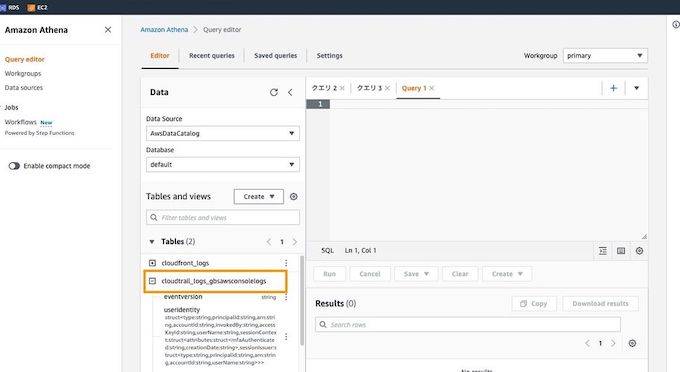The image size is (680, 372).
Task: Open the Database default dropdown
Action: (222, 164)
